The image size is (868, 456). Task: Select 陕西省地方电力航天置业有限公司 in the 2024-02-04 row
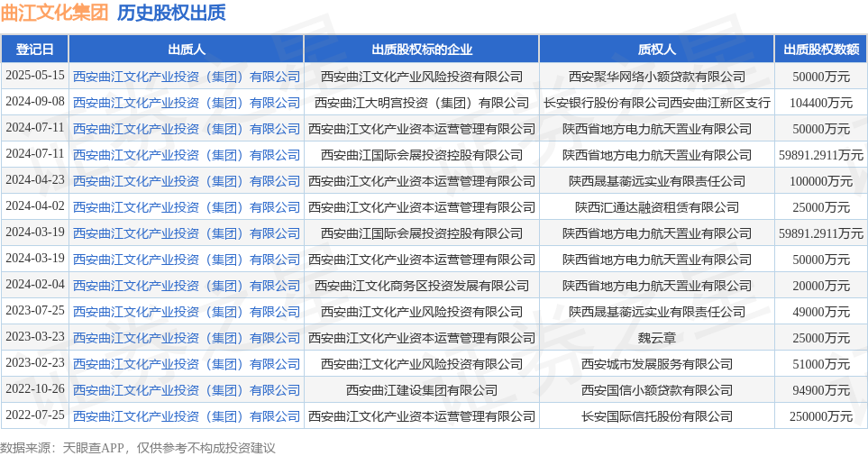coord(656,286)
